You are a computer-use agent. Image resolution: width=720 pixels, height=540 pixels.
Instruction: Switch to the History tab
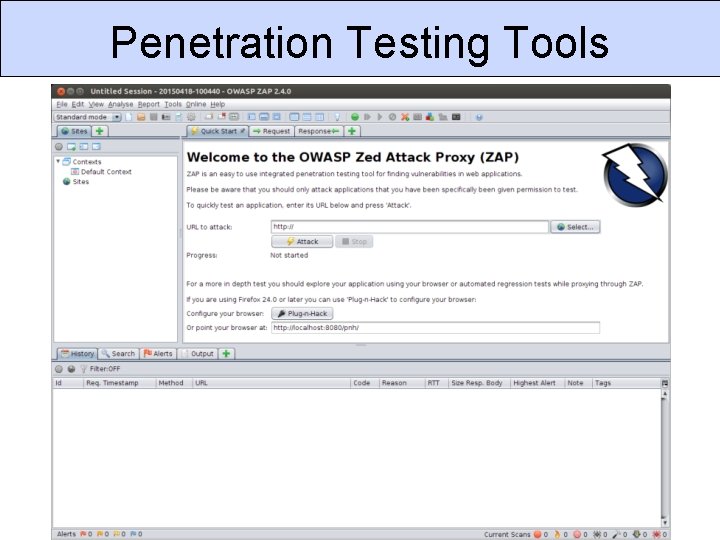77,354
